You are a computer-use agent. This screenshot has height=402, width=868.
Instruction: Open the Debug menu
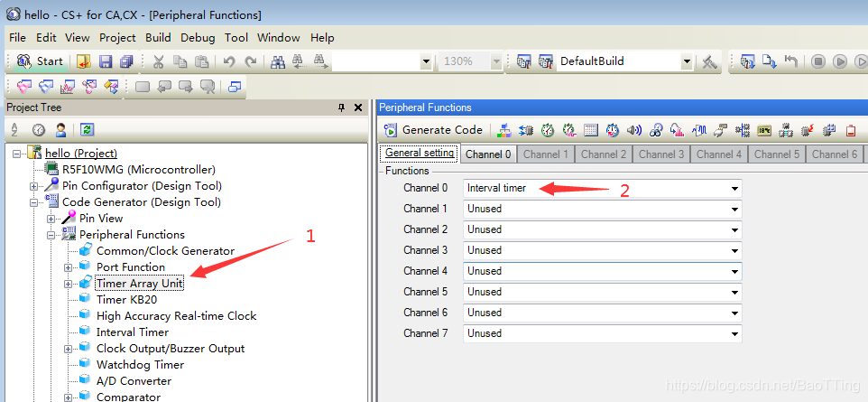(198, 38)
